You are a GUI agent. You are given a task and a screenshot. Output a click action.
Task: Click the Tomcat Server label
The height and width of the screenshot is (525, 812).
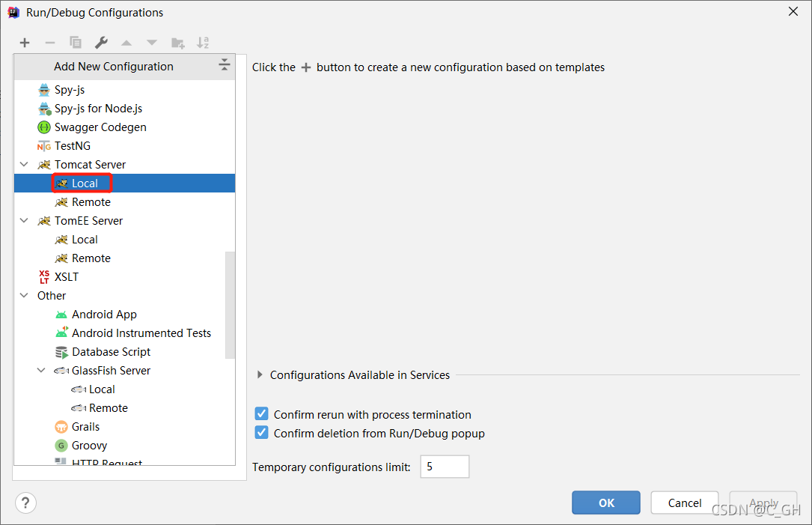(90, 164)
